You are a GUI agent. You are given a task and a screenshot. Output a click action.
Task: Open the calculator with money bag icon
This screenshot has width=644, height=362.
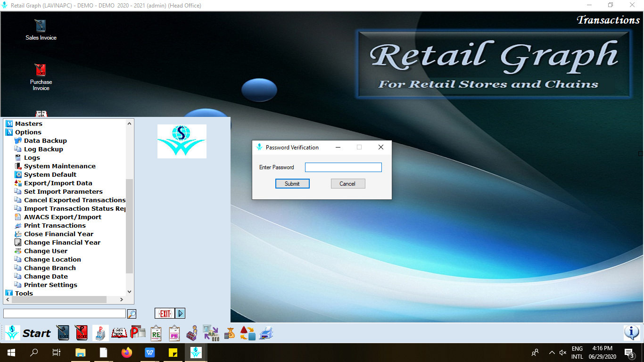230,333
